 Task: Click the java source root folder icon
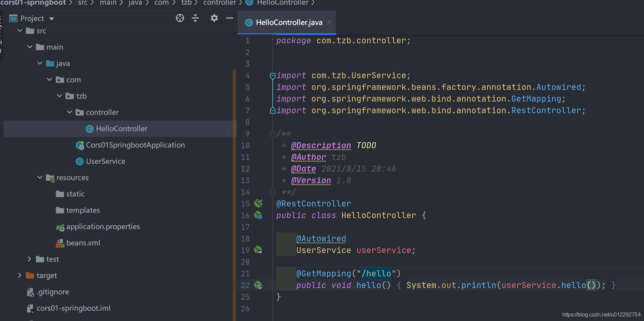50,63
